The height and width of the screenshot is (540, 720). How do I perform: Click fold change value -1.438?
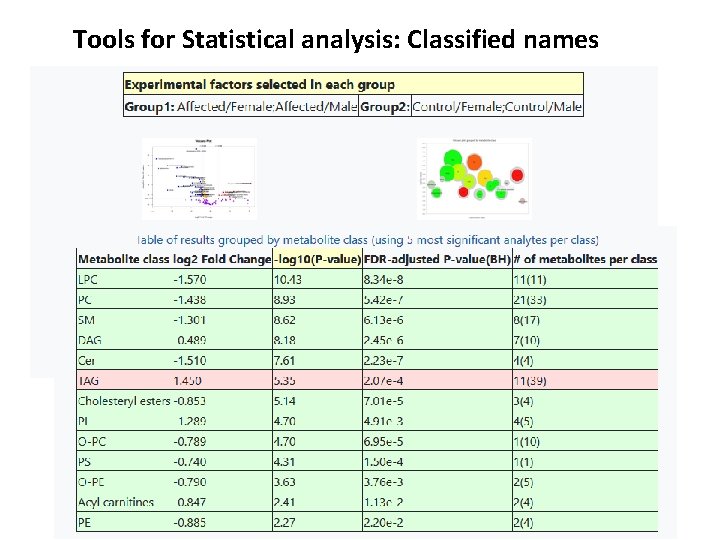tap(190, 300)
